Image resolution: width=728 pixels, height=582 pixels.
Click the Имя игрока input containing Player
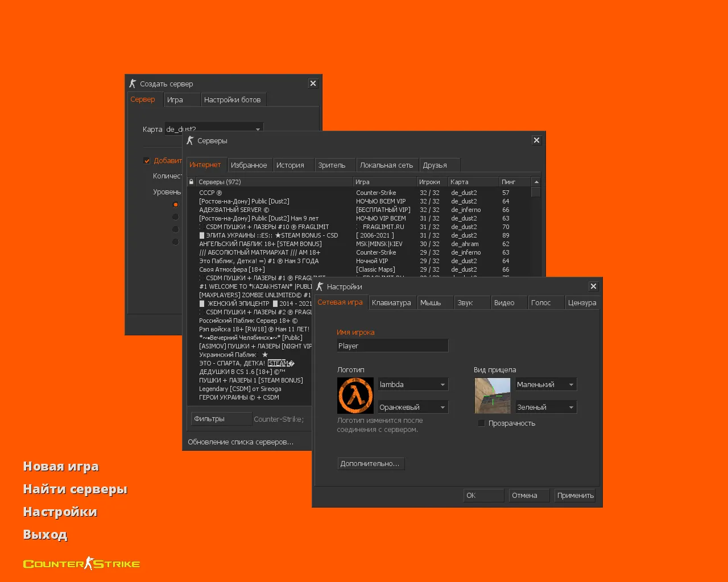pos(392,345)
